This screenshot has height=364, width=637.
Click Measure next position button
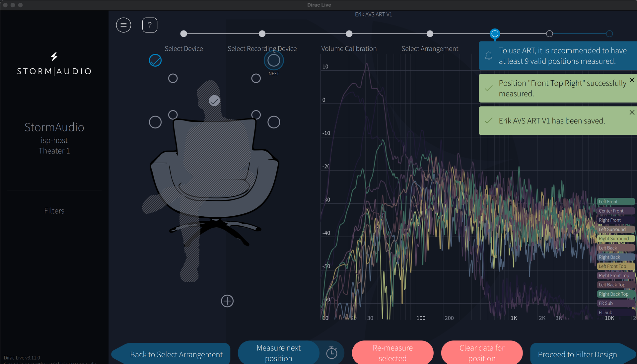point(278,353)
